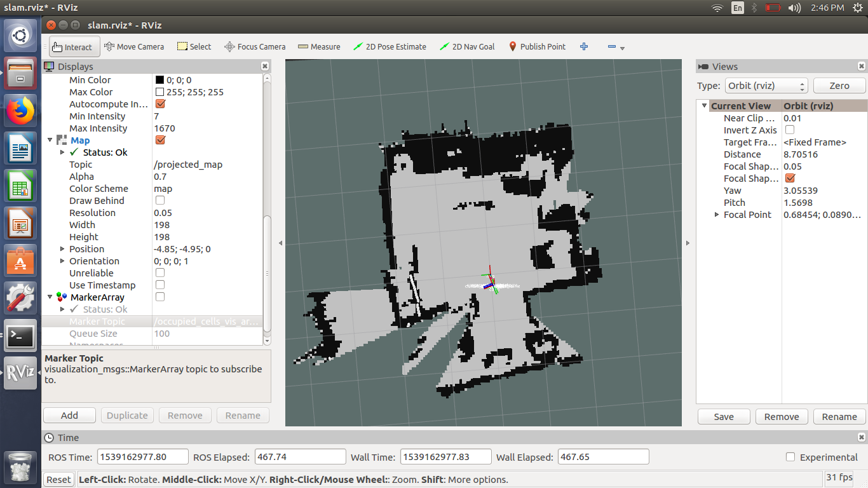The height and width of the screenshot is (488, 868).
Task: Expand the Orientation property row
Action: click(62, 261)
